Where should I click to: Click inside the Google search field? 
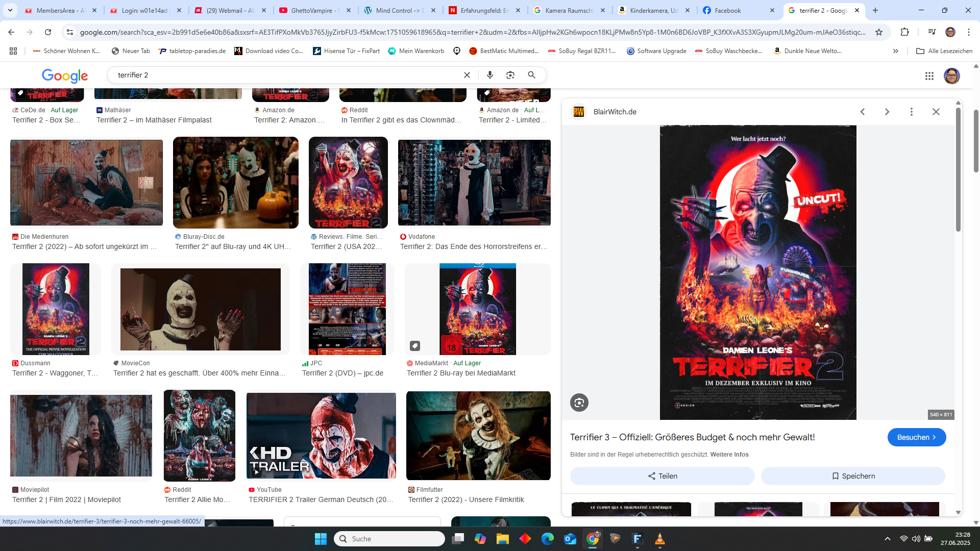[x=286, y=75]
